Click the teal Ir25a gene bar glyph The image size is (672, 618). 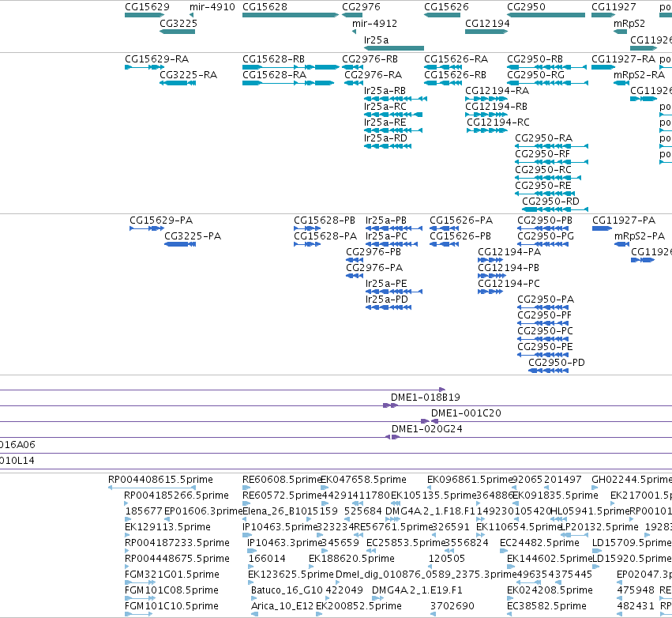[394, 48]
